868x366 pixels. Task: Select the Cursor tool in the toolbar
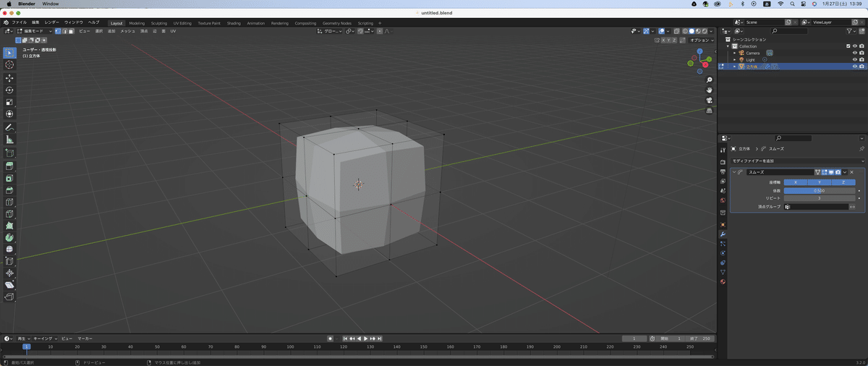[x=9, y=65]
